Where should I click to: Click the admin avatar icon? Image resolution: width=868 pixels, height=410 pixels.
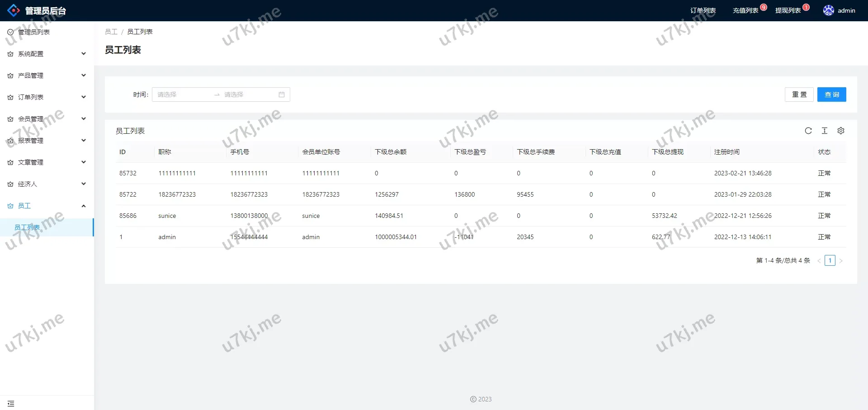click(828, 10)
